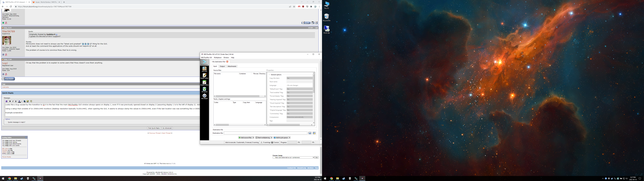Screen dimensions: 644x181
Task: Open the Info tool in MKVToolNix sidebar
Action: pyautogui.click(x=205, y=69)
